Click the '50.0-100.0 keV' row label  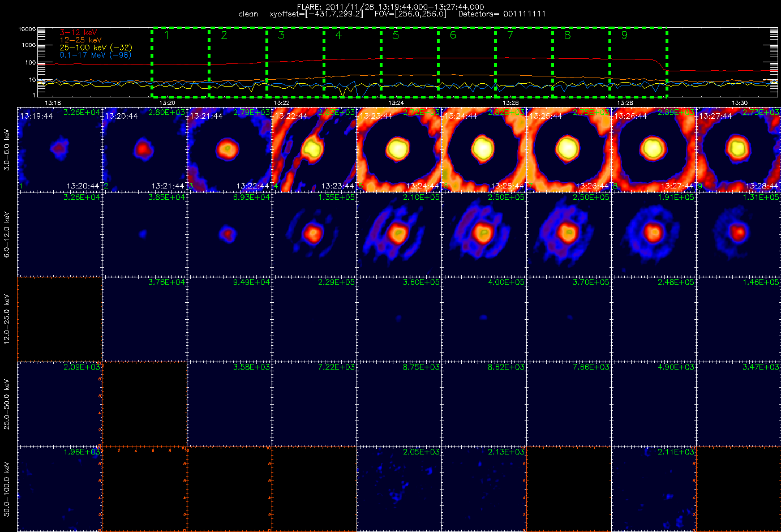pos(7,489)
